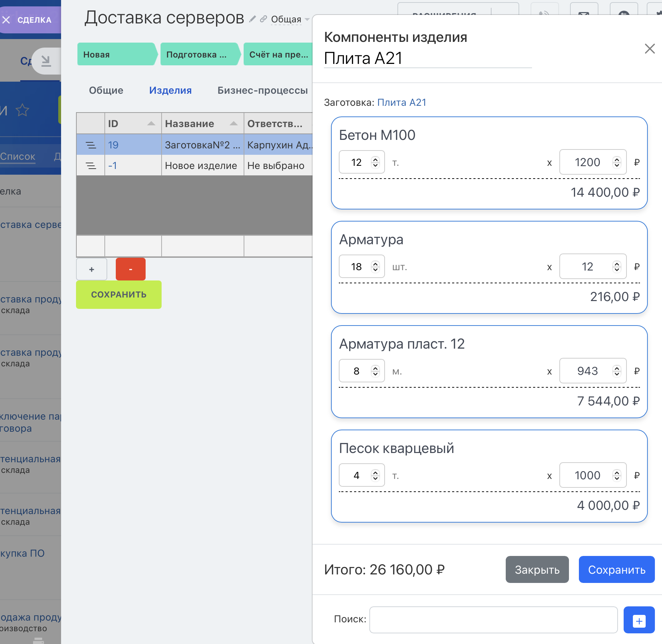
Task: Open the Плита А21 заготовка link
Action: [x=401, y=103]
